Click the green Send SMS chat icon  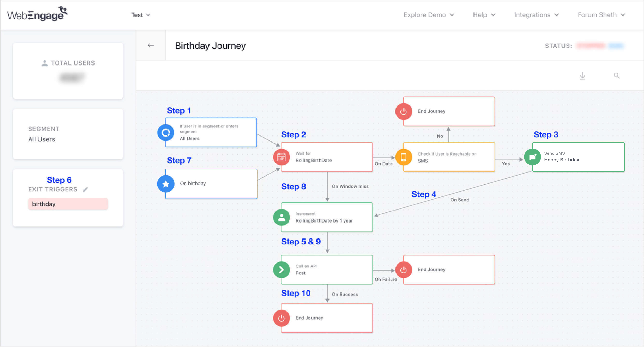coord(532,157)
